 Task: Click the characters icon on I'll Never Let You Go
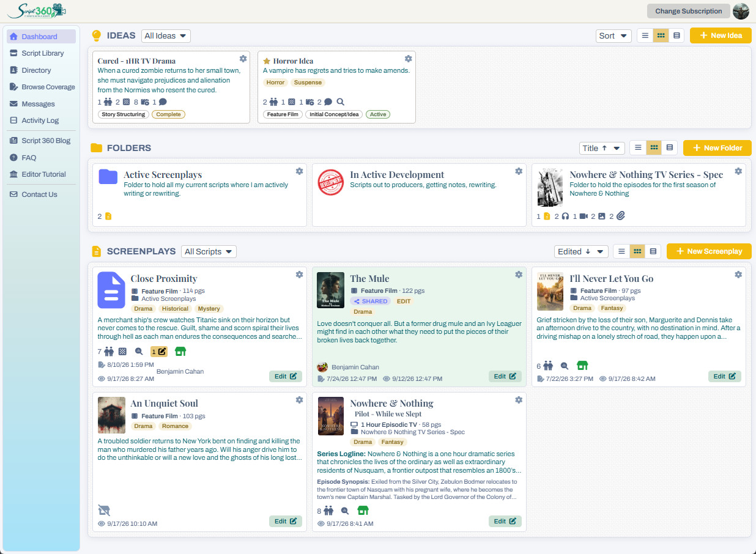coord(547,366)
